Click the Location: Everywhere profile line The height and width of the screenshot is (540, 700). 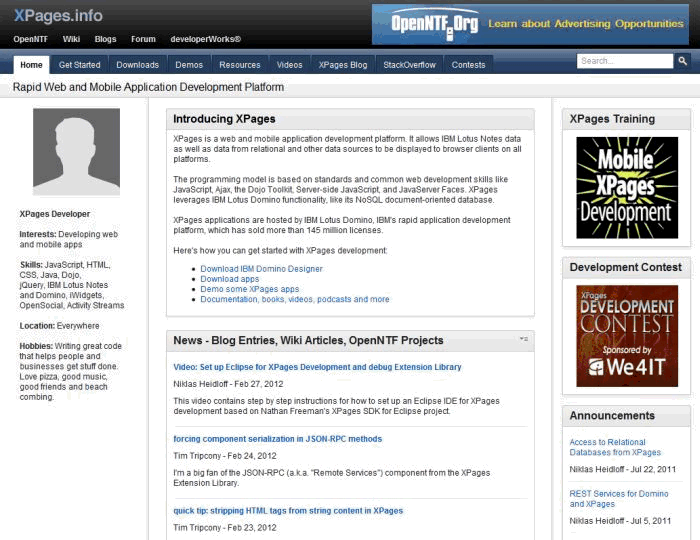pos(59,326)
